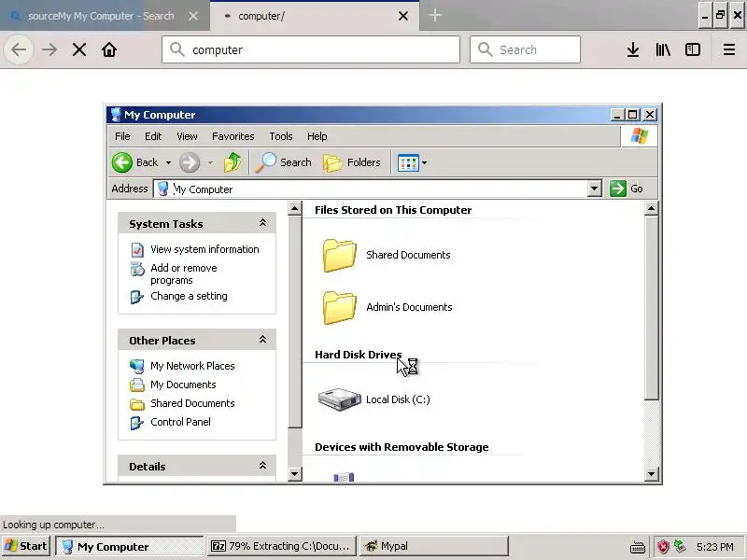
Task: Open the Forward history dropdown arrow
Action: click(x=210, y=162)
